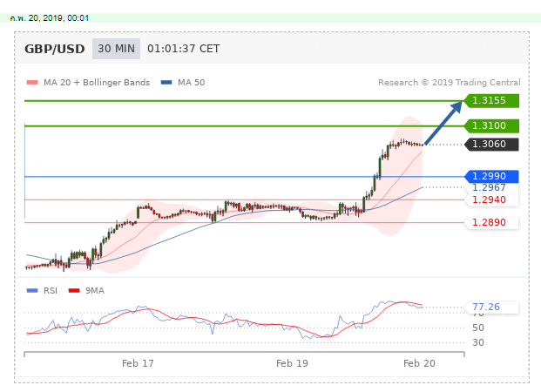
Task: Click the RSI 50 level label
Action: click(478, 328)
